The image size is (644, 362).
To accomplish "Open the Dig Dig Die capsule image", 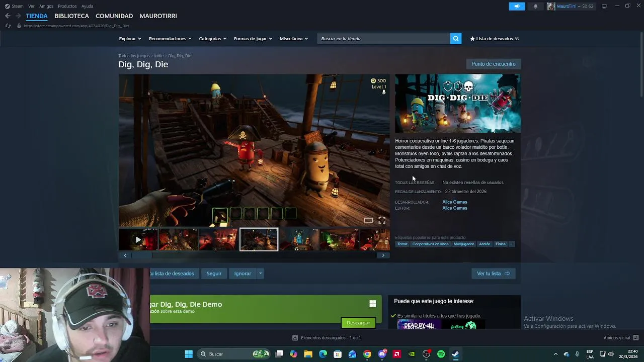I will [458, 104].
